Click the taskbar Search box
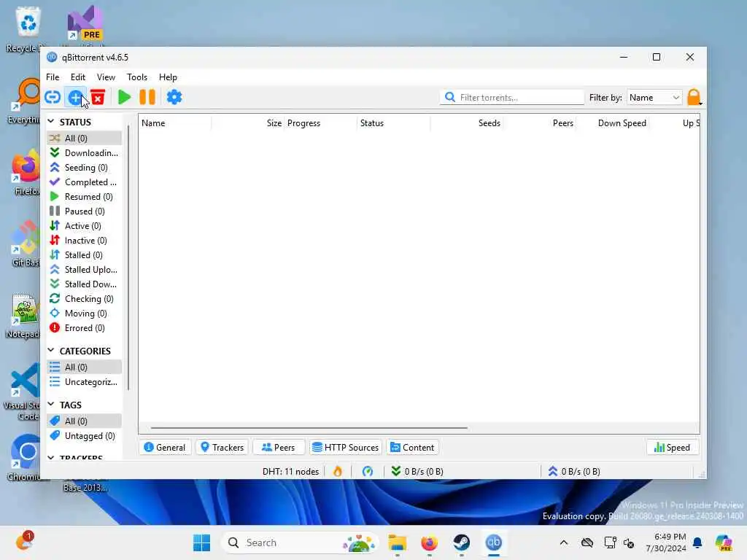The height and width of the screenshot is (560, 747). click(299, 542)
